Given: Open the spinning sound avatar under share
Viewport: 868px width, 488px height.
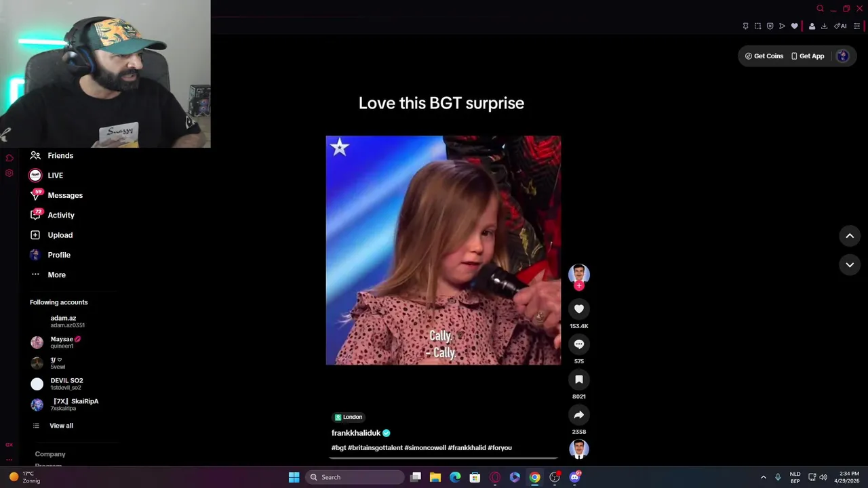Looking at the screenshot, I should (579, 449).
